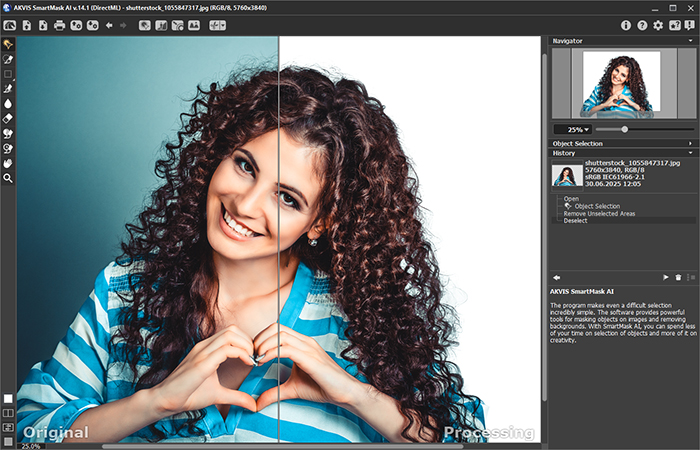700x450 pixels.
Task: Open the preferences gear icon
Action: 658,25
